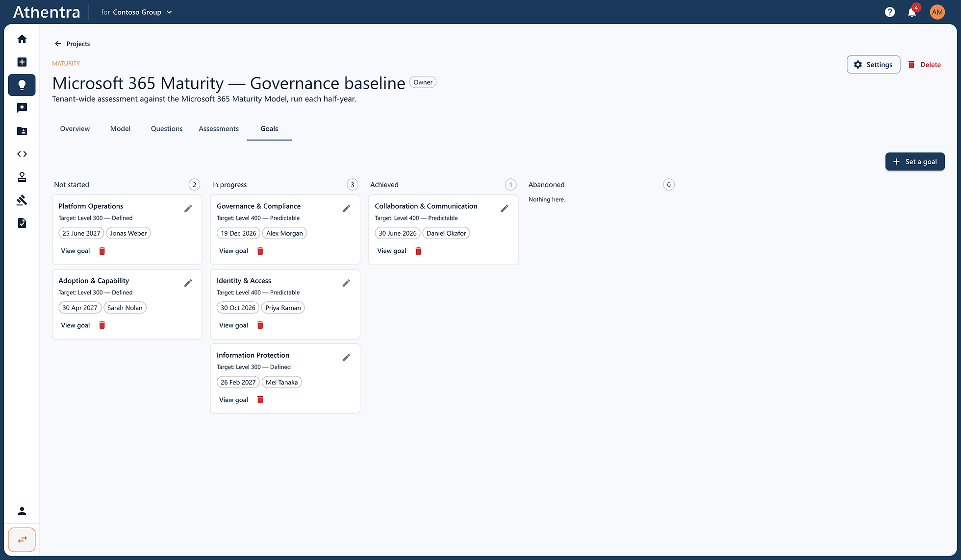Select the Goals tab
Image resolution: width=961 pixels, height=560 pixels.
(x=269, y=128)
